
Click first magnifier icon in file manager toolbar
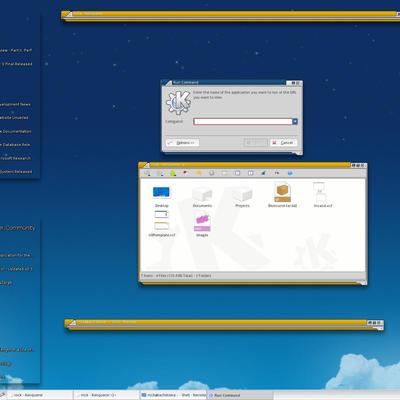click(x=147, y=173)
